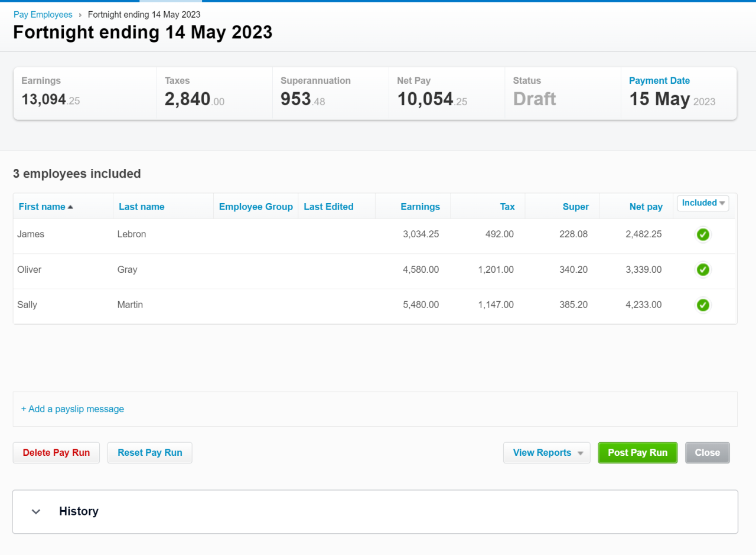
Task: Click Add a payslip message
Action: point(72,409)
